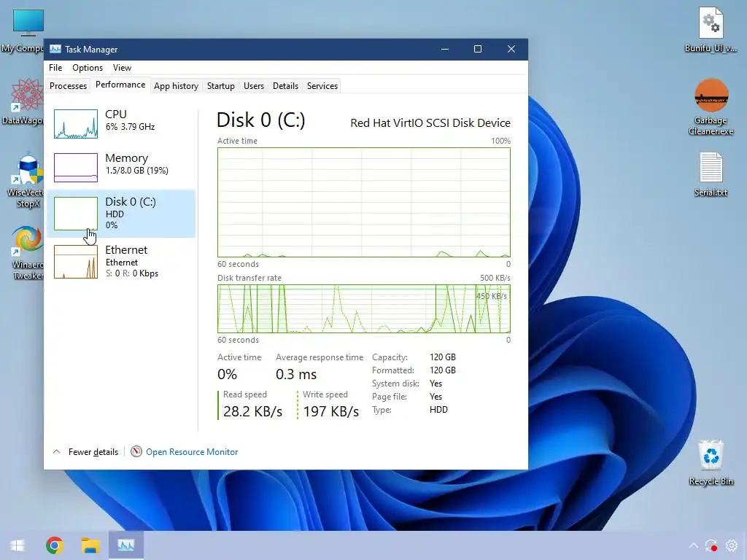Collapse with the Fewer details chevron
This screenshot has height=560, width=747.
point(56,451)
